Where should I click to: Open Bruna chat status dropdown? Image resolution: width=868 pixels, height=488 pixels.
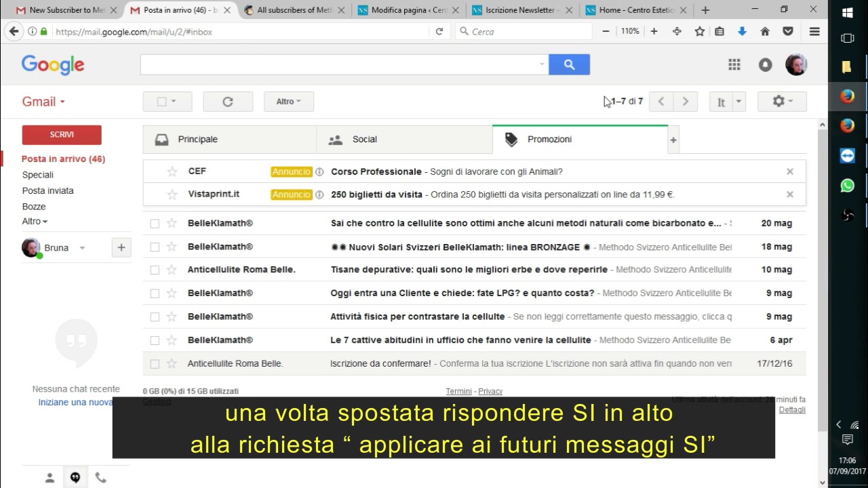(82, 248)
